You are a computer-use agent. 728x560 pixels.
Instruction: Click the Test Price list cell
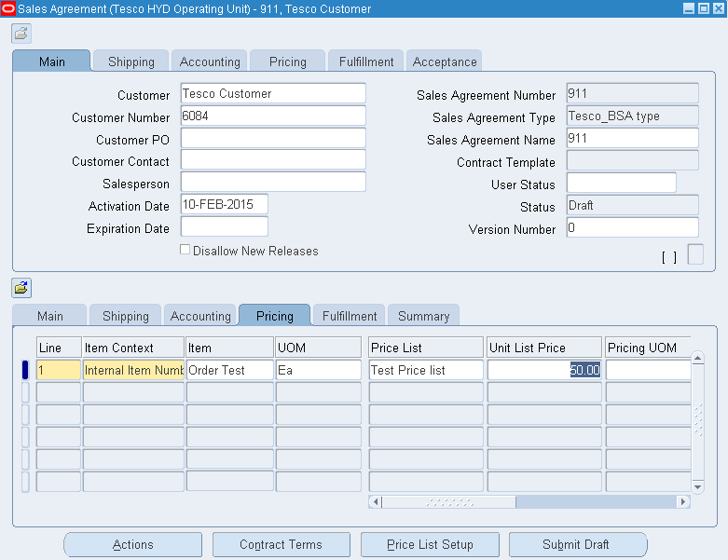pyautogui.click(x=426, y=370)
